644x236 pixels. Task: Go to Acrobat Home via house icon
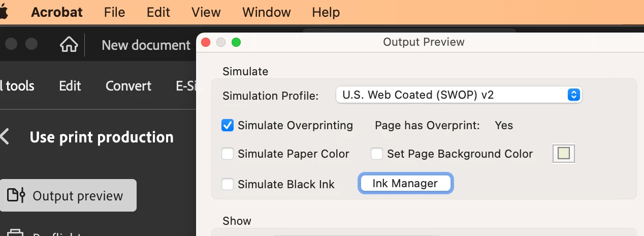pos(69,45)
